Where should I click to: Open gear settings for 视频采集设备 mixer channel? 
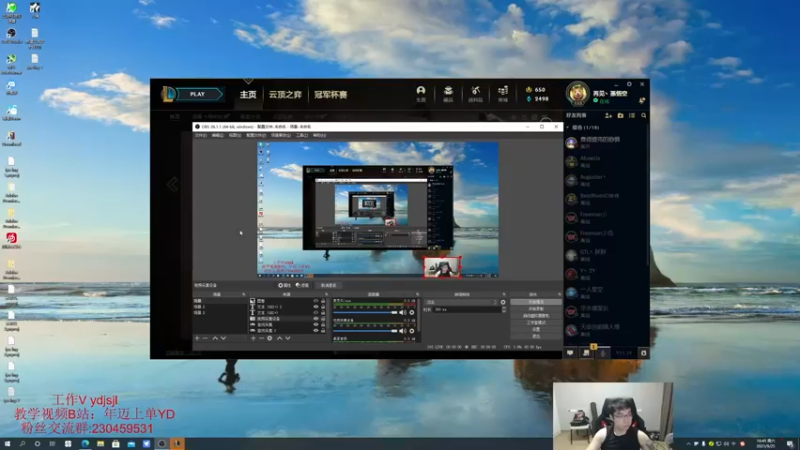pyautogui.click(x=412, y=331)
